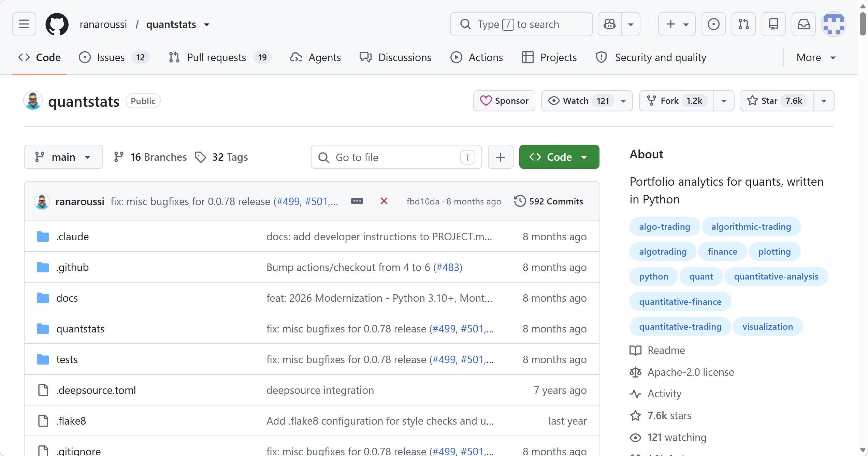868x456 pixels.
Task: Open pull requests icon in top header
Action: pyautogui.click(x=743, y=24)
